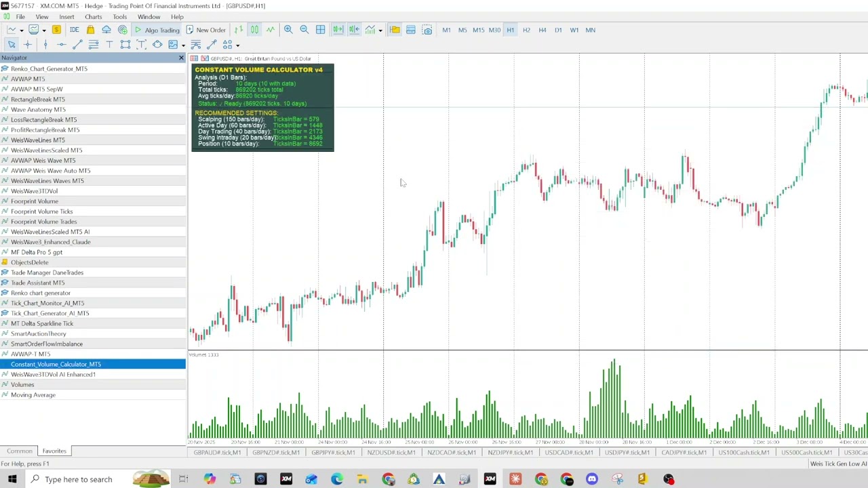Image resolution: width=868 pixels, height=488 pixels.
Task: Switch to the D1 timeframe
Action: click(x=558, y=30)
